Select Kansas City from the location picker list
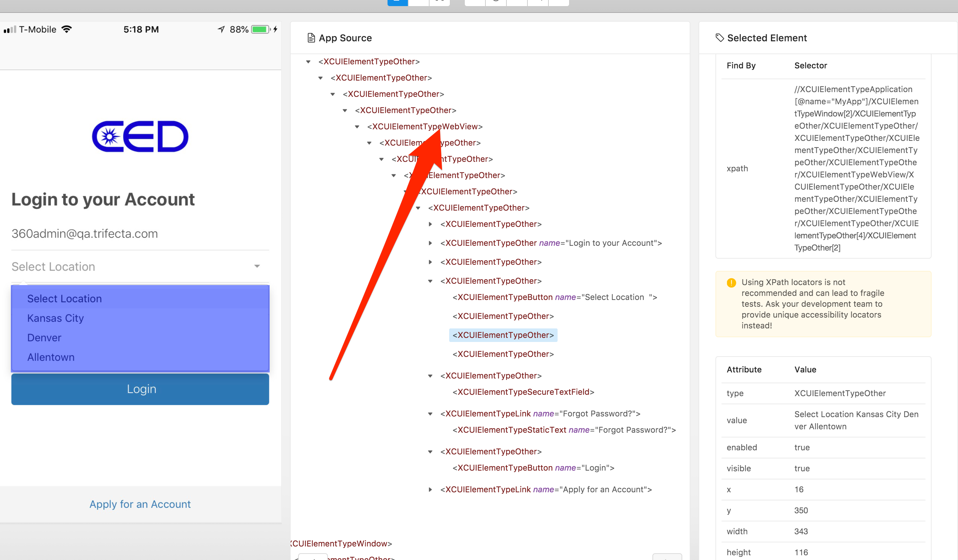 tap(56, 318)
